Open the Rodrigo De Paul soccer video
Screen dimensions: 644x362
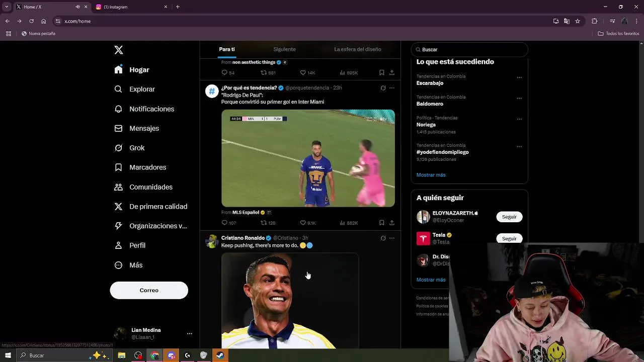308,158
